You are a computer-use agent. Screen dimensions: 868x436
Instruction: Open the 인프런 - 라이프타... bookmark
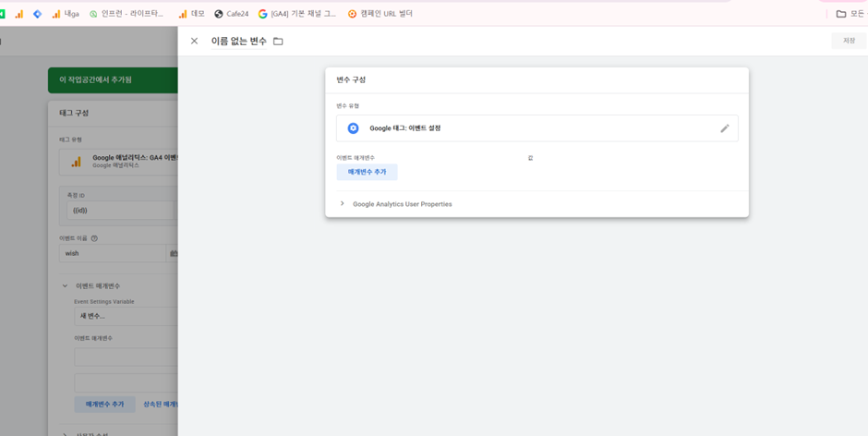127,14
